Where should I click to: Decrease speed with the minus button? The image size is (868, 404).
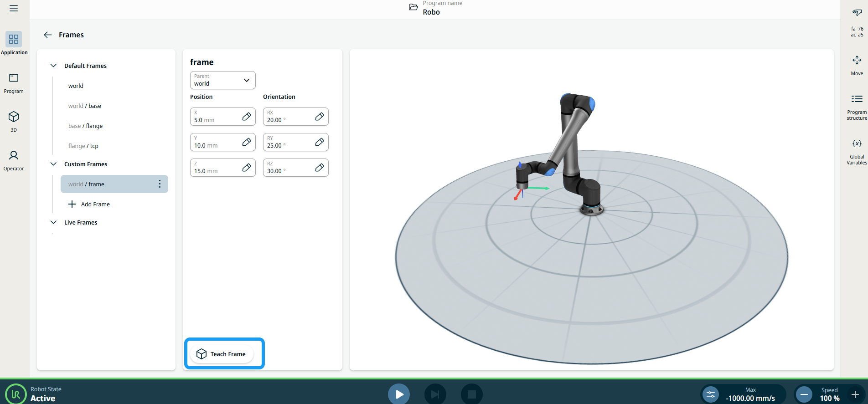[804, 394]
